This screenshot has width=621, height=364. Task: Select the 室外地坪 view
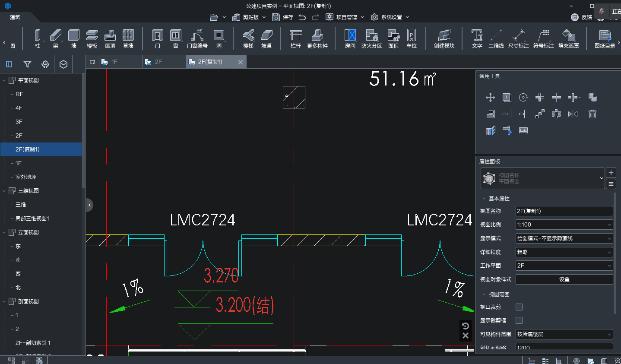pyautogui.click(x=26, y=177)
